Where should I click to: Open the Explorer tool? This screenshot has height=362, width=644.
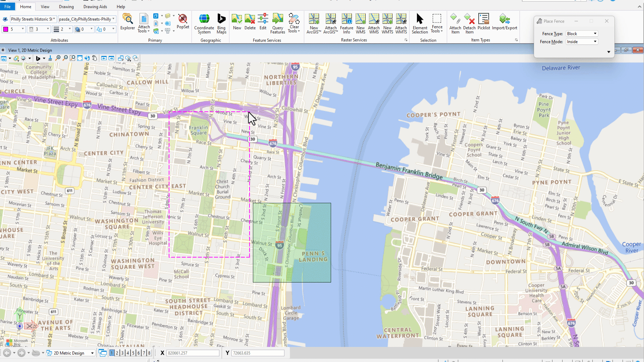(x=127, y=22)
